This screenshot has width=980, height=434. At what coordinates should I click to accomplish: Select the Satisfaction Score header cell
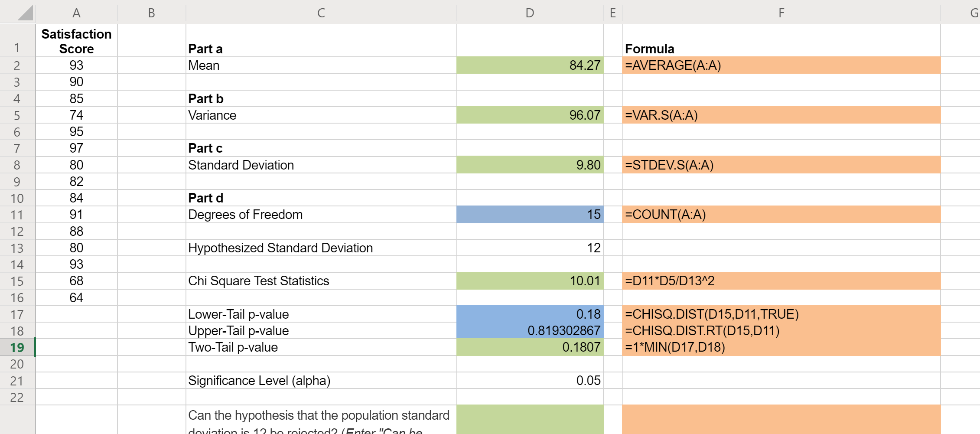tap(76, 41)
